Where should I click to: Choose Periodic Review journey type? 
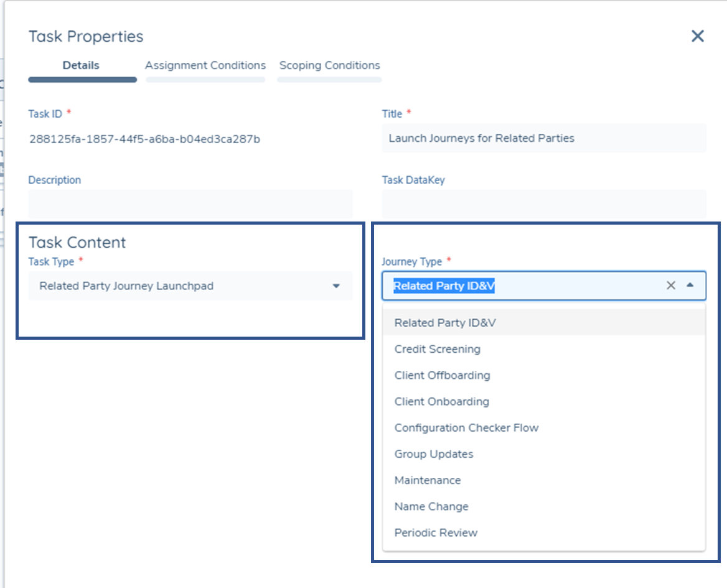pos(436,533)
